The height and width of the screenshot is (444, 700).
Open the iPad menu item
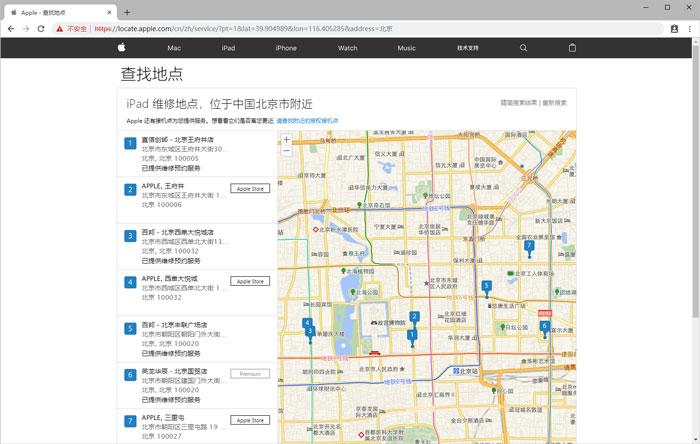point(228,48)
